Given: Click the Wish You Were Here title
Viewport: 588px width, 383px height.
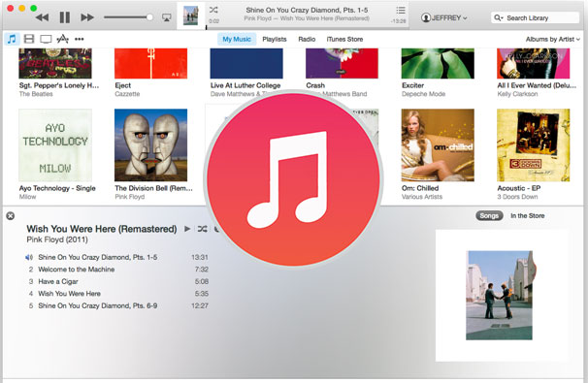Looking at the screenshot, I should tap(102, 229).
